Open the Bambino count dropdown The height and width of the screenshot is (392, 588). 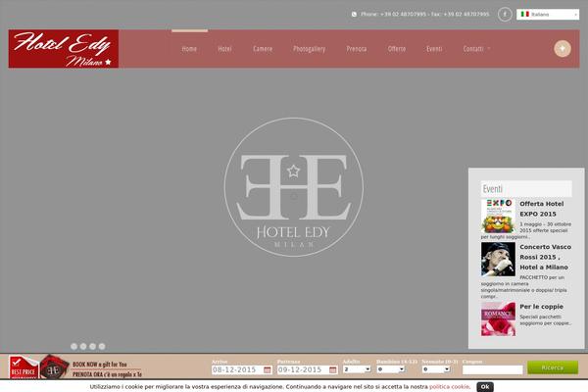pyautogui.click(x=391, y=369)
